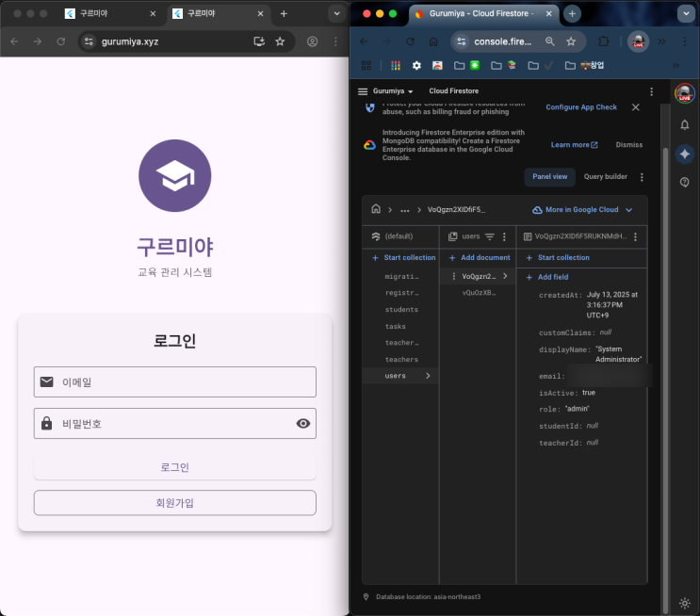Click Configure App Check link
This screenshot has width=700, height=616.
point(581,107)
